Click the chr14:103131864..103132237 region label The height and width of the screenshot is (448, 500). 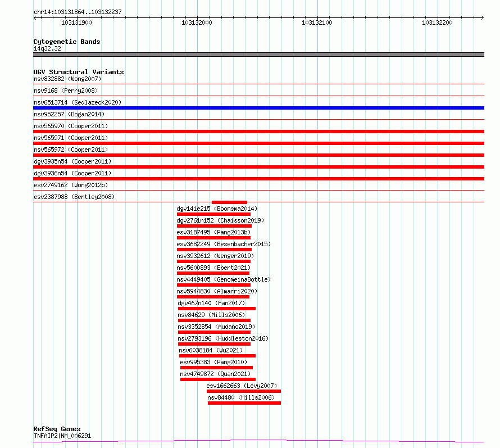pyautogui.click(x=78, y=12)
